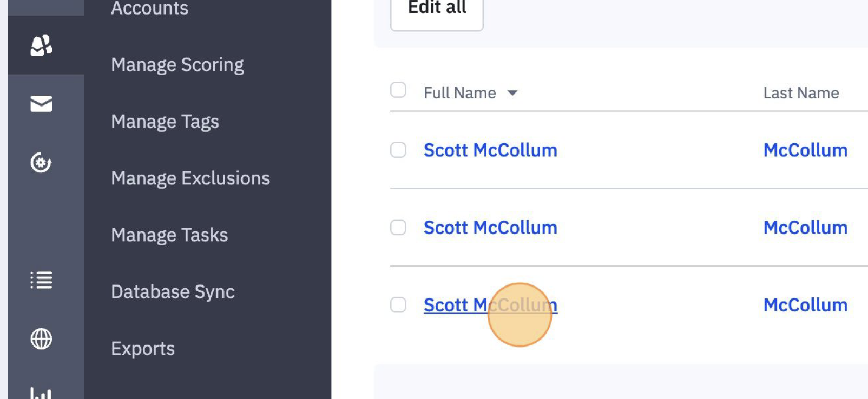Open the Exports menu item

142,349
